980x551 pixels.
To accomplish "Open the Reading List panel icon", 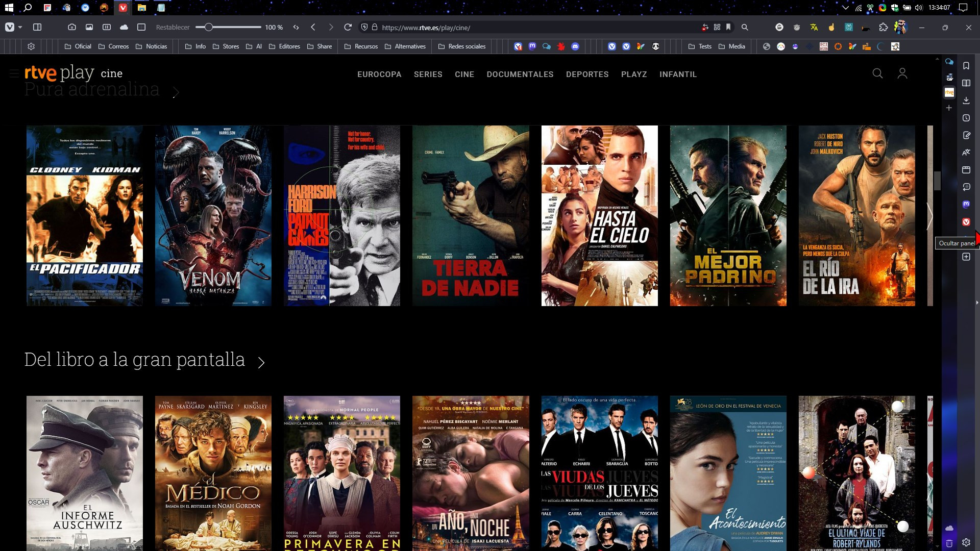I will point(966,83).
